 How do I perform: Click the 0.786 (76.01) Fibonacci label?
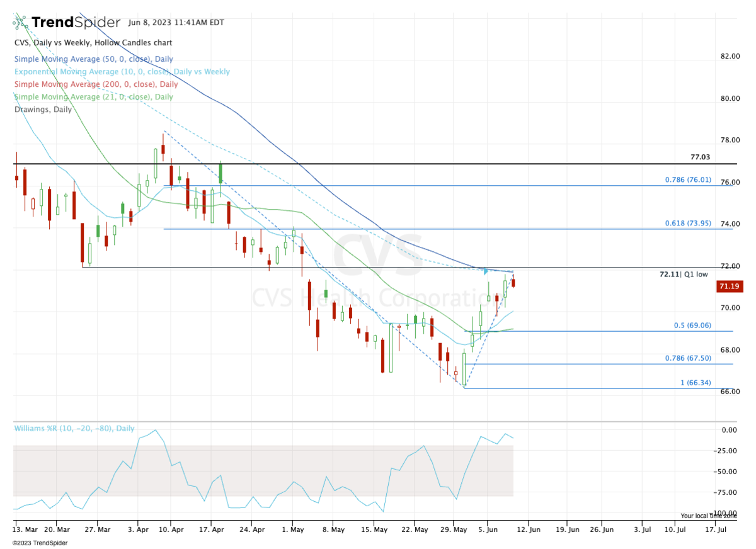point(688,179)
